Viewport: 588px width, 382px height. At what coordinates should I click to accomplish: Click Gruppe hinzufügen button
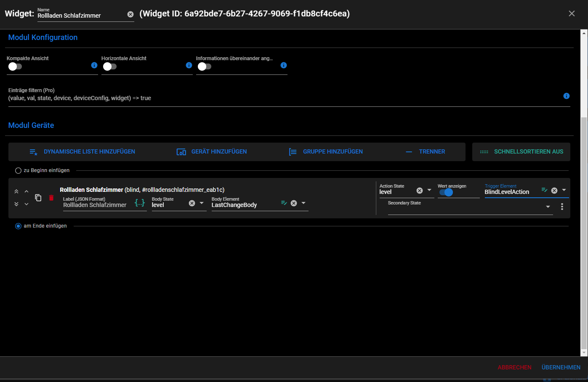pyautogui.click(x=326, y=152)
